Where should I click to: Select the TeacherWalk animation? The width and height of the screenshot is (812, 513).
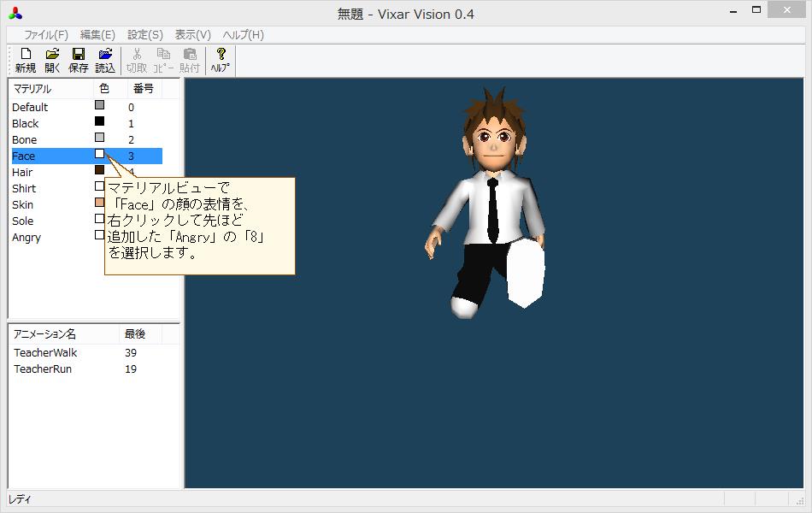click(45, 352)
